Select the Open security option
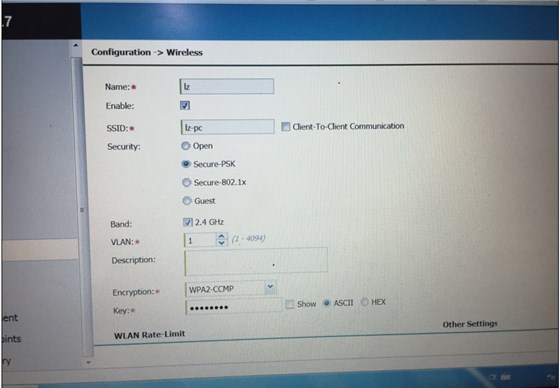This screenshot has height=388, width=560. pos(185,146)
